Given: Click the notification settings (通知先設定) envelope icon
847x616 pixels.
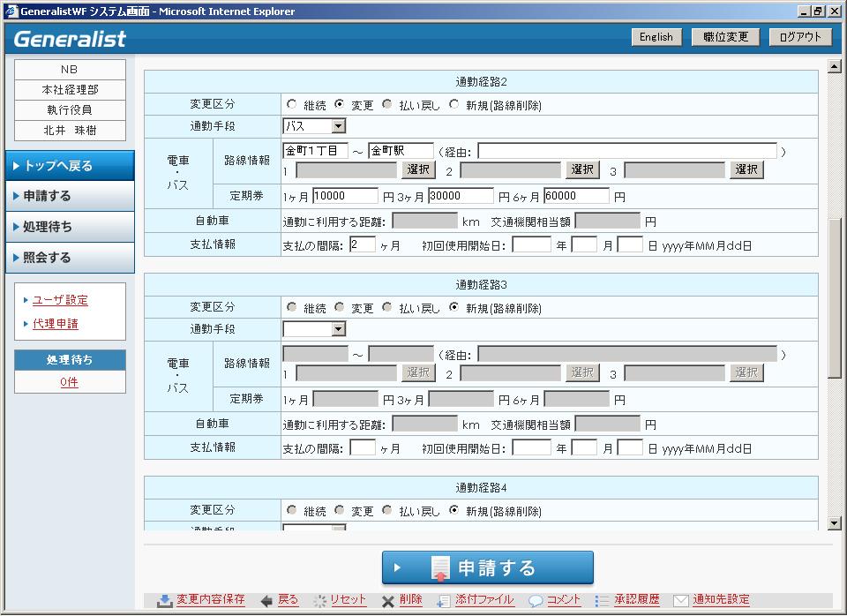Looking at the screenshot, I should pyautogui.click(x=680, y=601).
